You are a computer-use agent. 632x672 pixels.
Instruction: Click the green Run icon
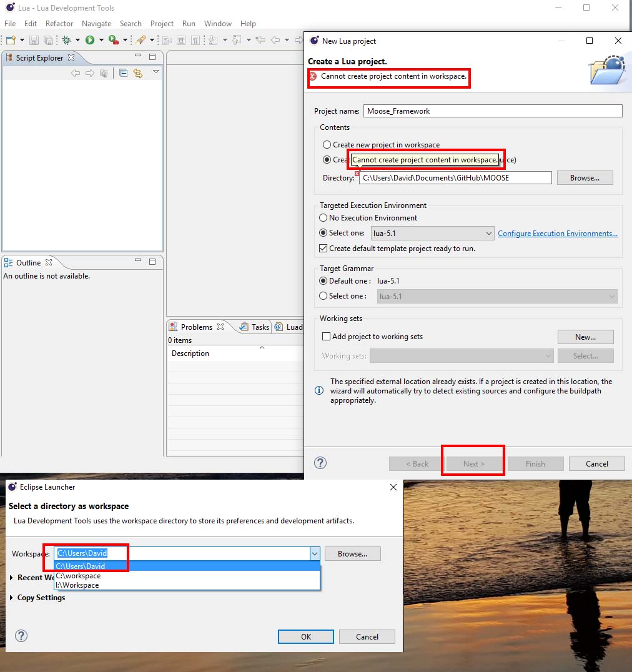click(x=89, y=40)
